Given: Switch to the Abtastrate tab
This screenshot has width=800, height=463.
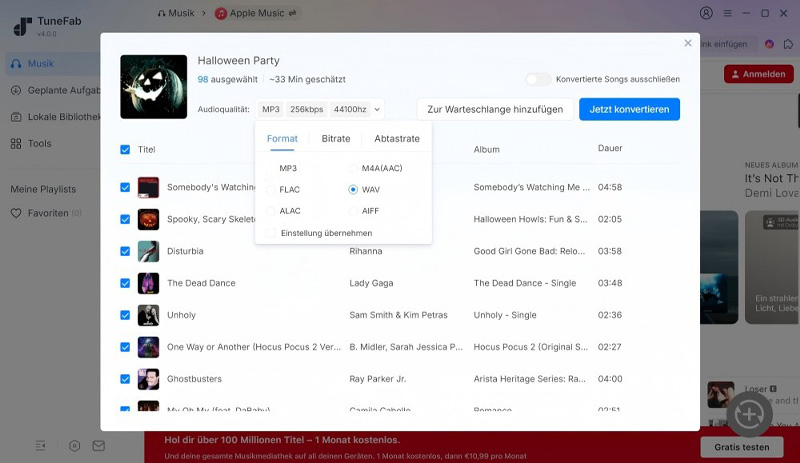Looking at the screenshot, I should pos(397,139).
